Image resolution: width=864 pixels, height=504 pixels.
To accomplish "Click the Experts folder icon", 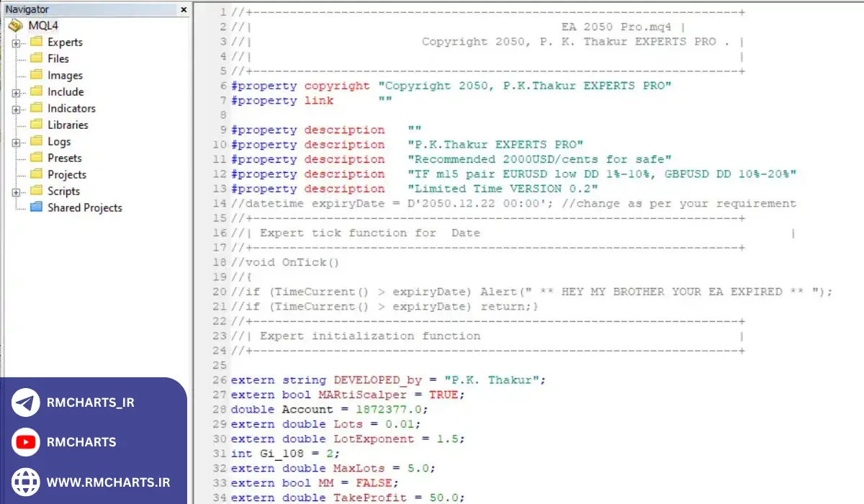I will (37, 42).
